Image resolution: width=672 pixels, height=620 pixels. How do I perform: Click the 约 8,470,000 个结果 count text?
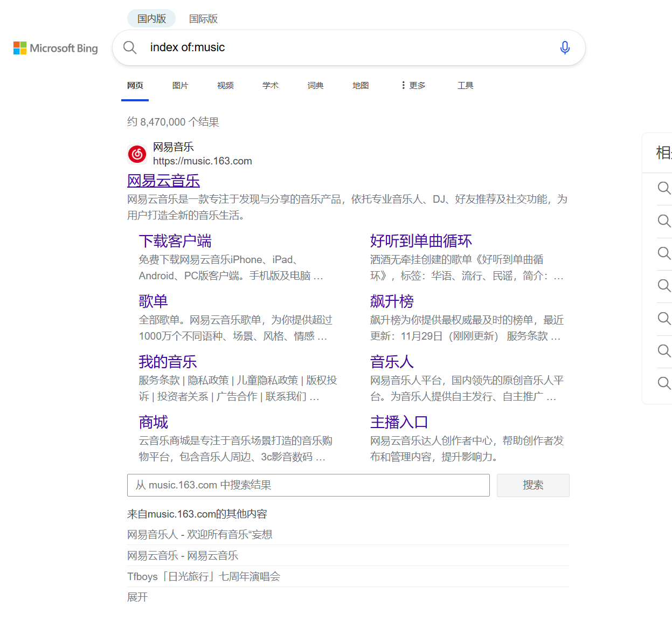(x=173, y=122)
